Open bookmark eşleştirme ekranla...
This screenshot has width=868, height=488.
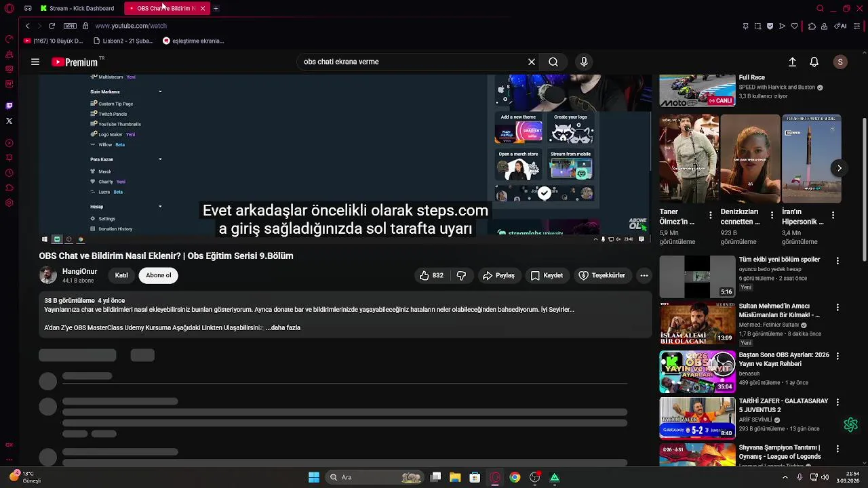(x=193, y=41)
